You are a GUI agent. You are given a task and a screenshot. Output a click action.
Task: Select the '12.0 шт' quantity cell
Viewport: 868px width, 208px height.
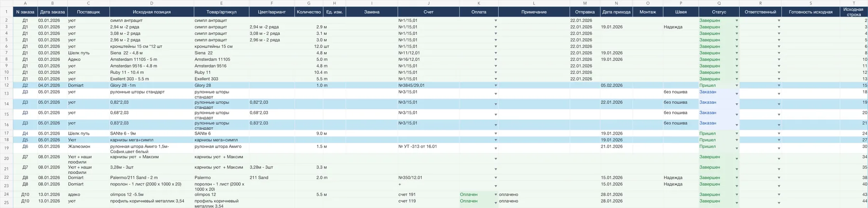[x=309, y=46]
